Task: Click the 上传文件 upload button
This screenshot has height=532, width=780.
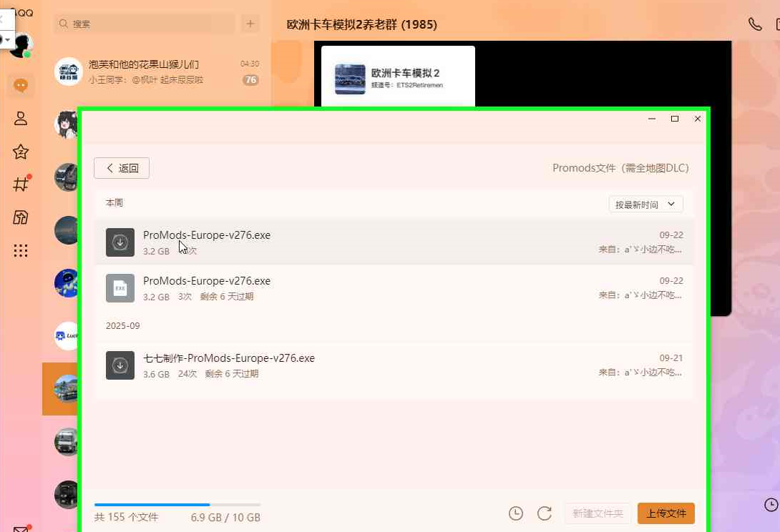Action: [666, 513]
